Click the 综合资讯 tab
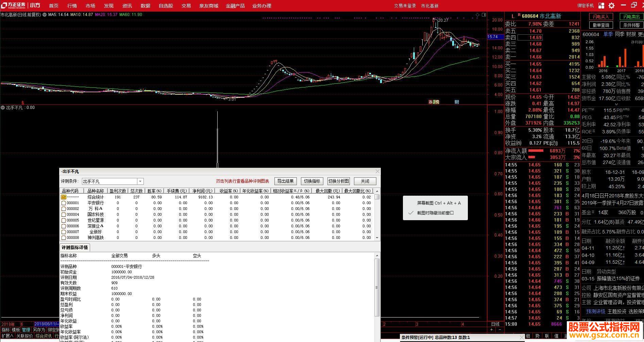The image size is (644, 342). tap(44, 336)
